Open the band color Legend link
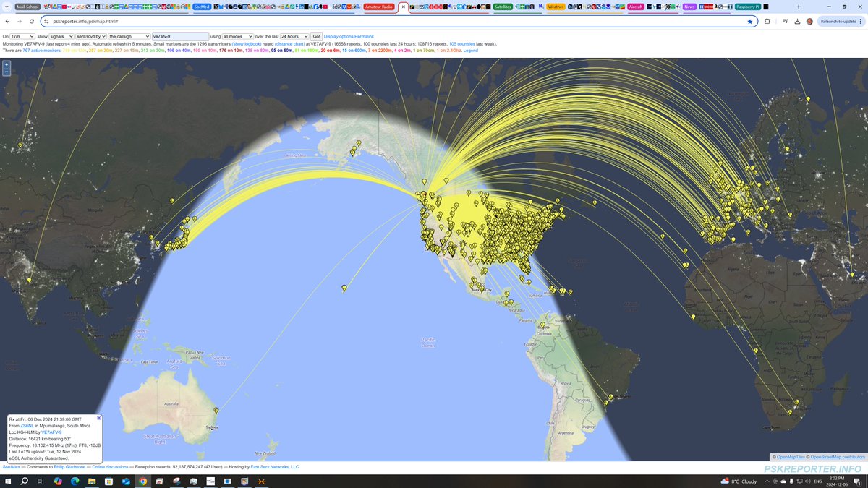The image size is (868, 488). 470,51
